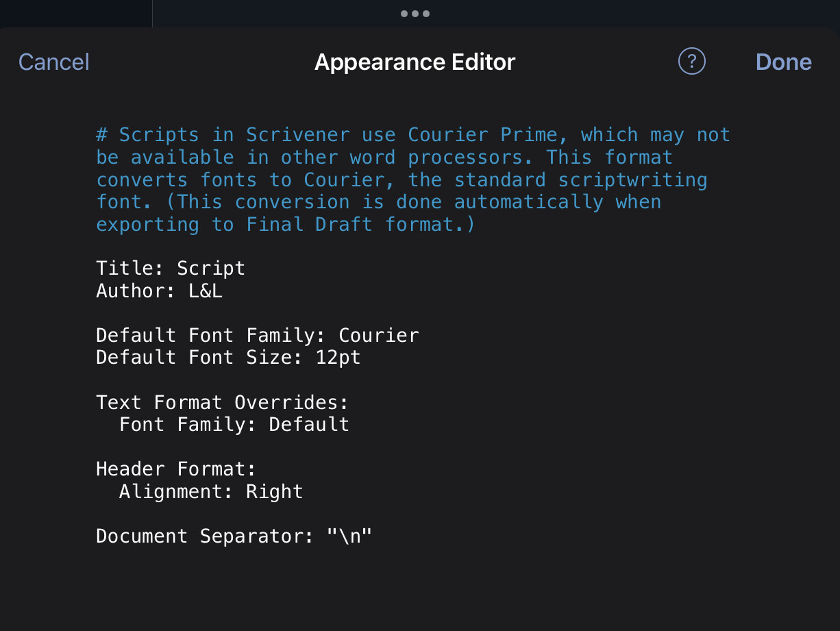Click the "L&L" author value

206,290
